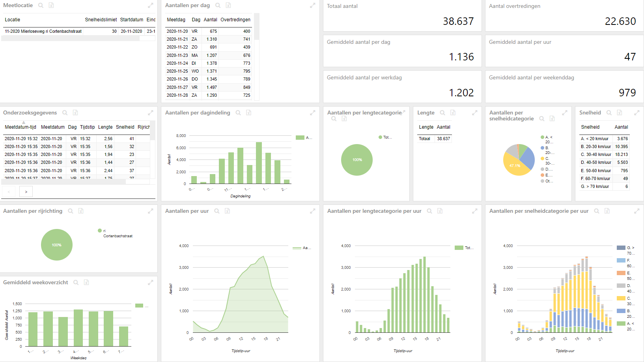
Task: Export the Aantallen per lengtecategorie pie data
Action: [x=344, y=119]
